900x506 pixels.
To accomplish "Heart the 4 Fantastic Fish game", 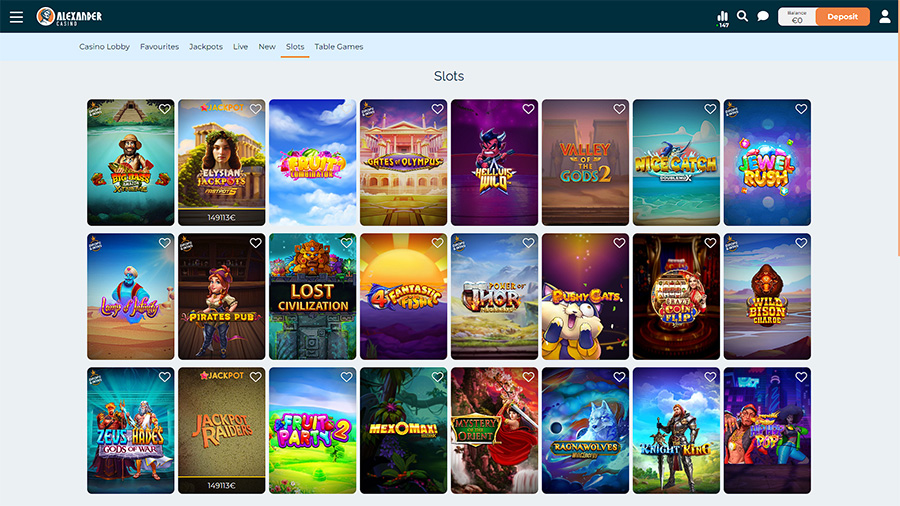I will coord(437,243).
